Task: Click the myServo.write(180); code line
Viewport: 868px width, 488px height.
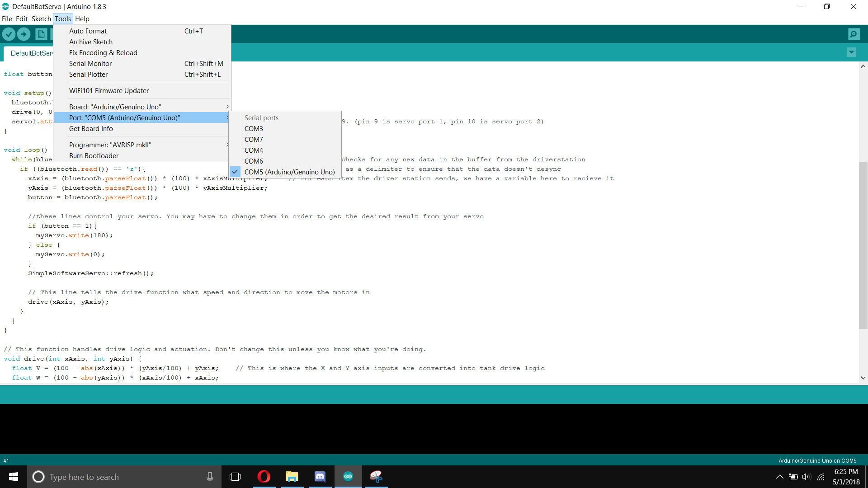Action: click(75, 235)
